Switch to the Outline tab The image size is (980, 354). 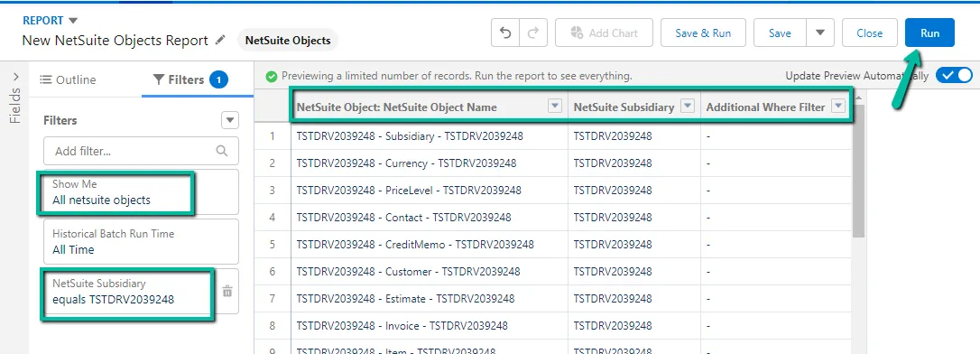(68, 79)
